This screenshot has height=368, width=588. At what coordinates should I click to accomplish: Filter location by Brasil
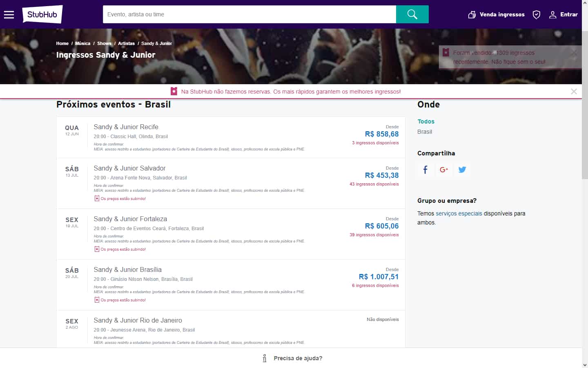[x=425, y=132]
